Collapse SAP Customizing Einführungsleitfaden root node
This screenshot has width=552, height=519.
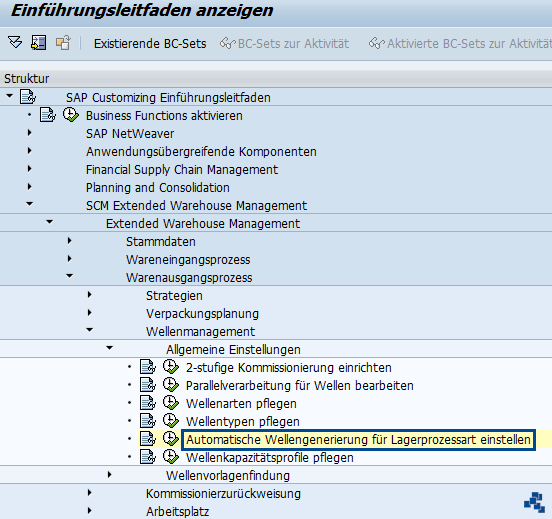point(10,96)
